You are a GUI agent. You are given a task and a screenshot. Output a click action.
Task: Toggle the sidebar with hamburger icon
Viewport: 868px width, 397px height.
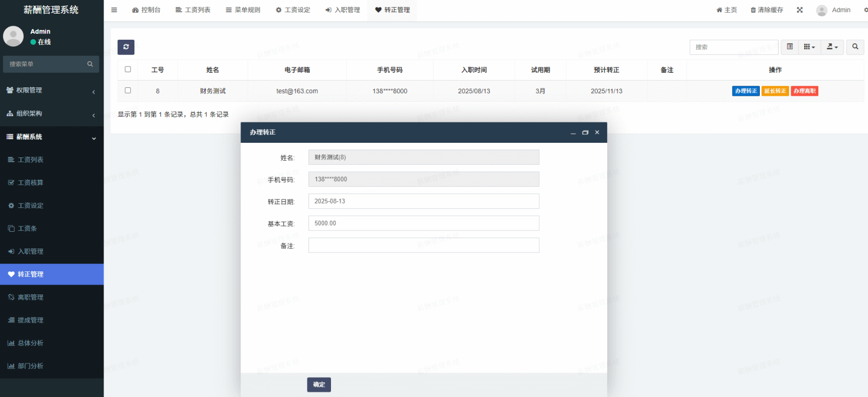(114, 10)
